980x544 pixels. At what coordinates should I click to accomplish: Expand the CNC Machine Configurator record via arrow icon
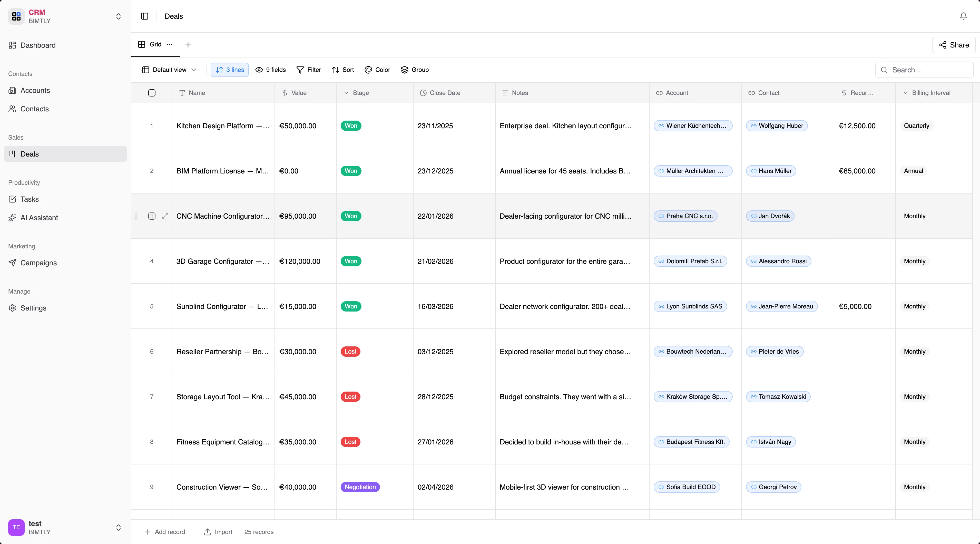pos(165,216)
